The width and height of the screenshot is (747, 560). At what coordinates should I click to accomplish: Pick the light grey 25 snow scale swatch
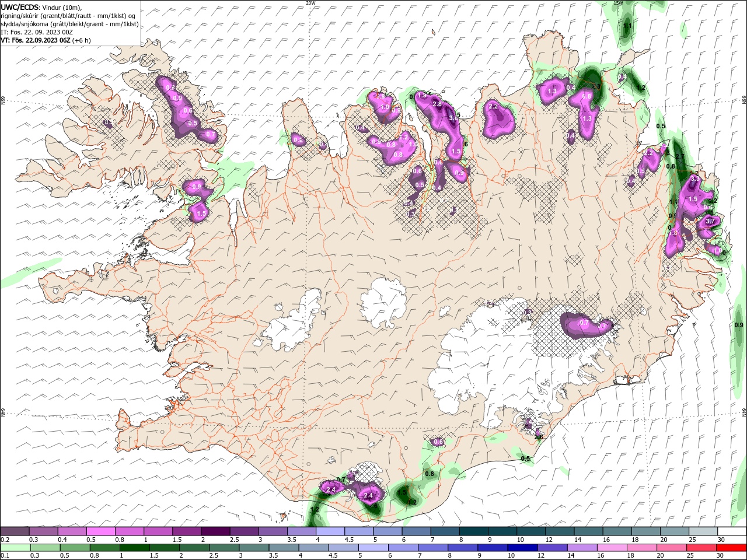coord(703,531)
